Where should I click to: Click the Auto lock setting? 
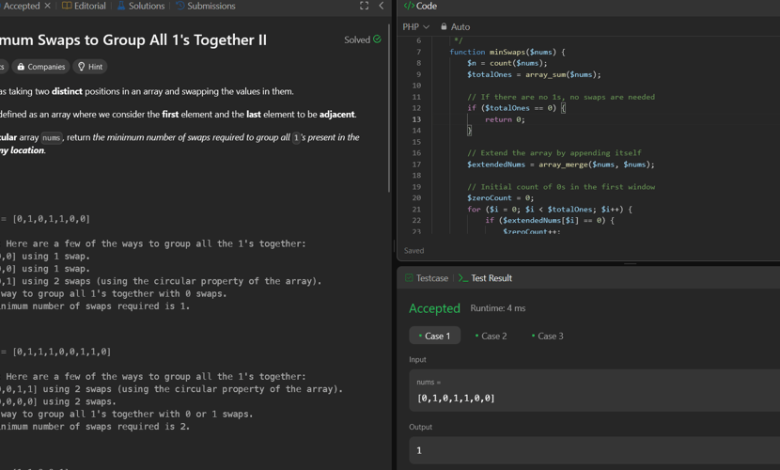point(455,27)
